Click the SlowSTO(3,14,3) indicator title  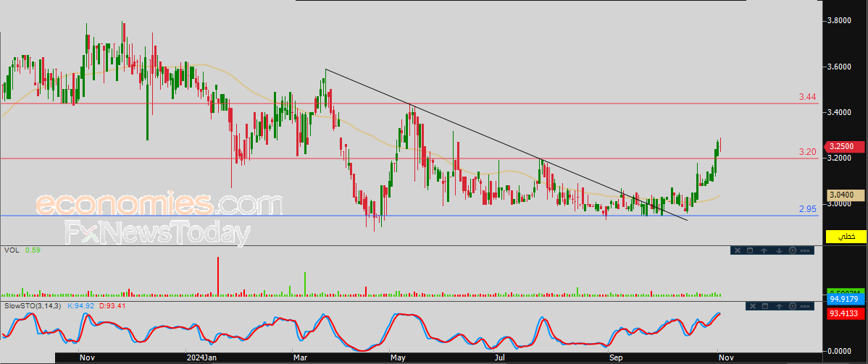(32, 305)
